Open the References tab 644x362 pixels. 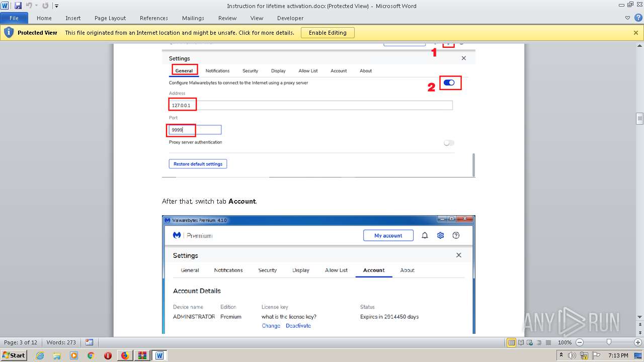point(154,18)
